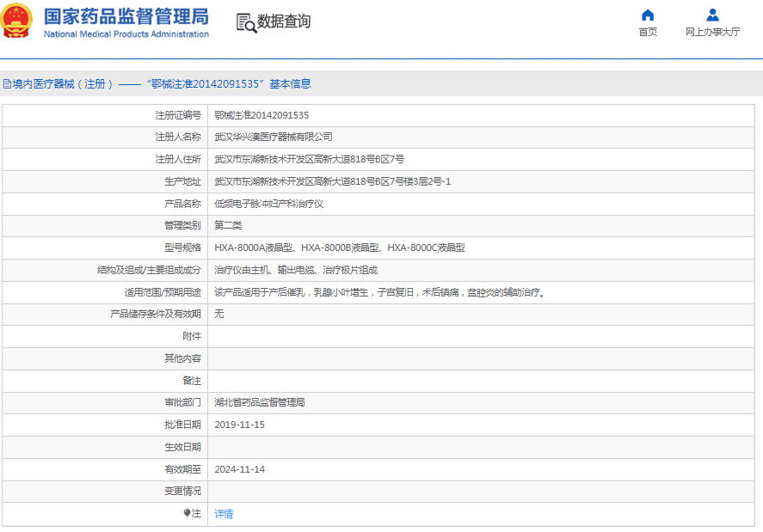Click 治疗仪由主机、输出电缆、治疗极片组成 text

(x=296, y=270)
